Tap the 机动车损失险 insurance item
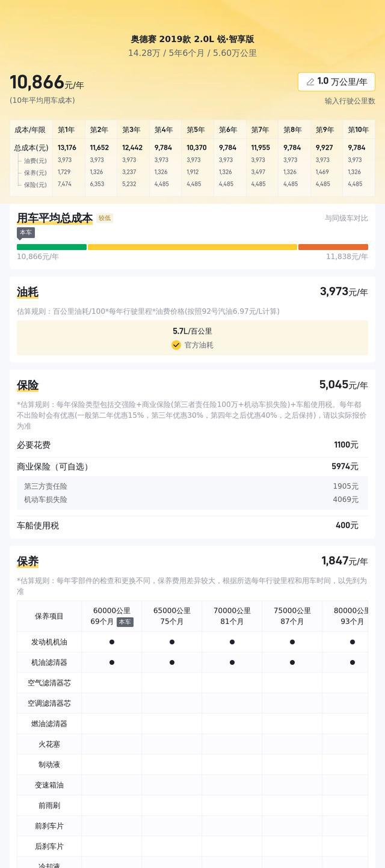Screen dimensions: 385x868 (46, 500)
